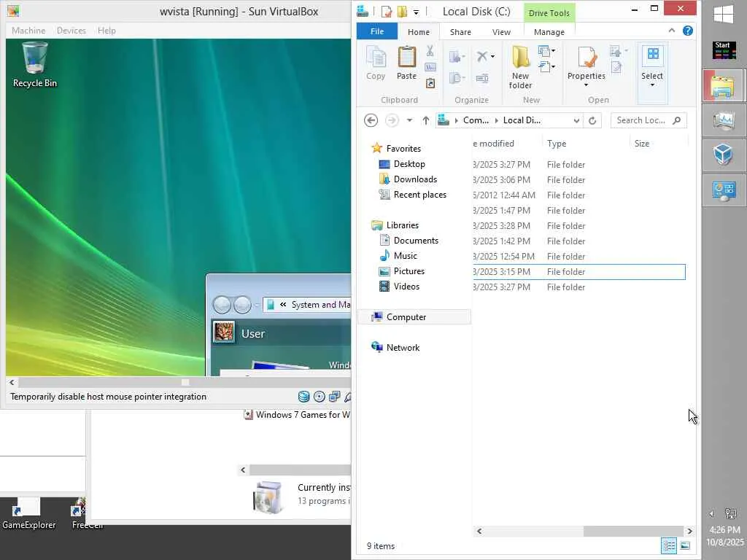Switch to the View ribbon tab
The image size is (747, 560).
click(501, 32)
